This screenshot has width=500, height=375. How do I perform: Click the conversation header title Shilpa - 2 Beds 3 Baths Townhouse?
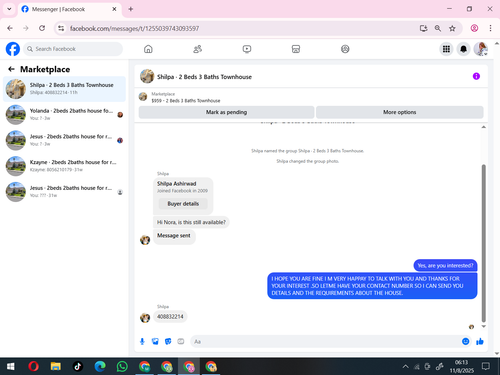coord(204,77)
